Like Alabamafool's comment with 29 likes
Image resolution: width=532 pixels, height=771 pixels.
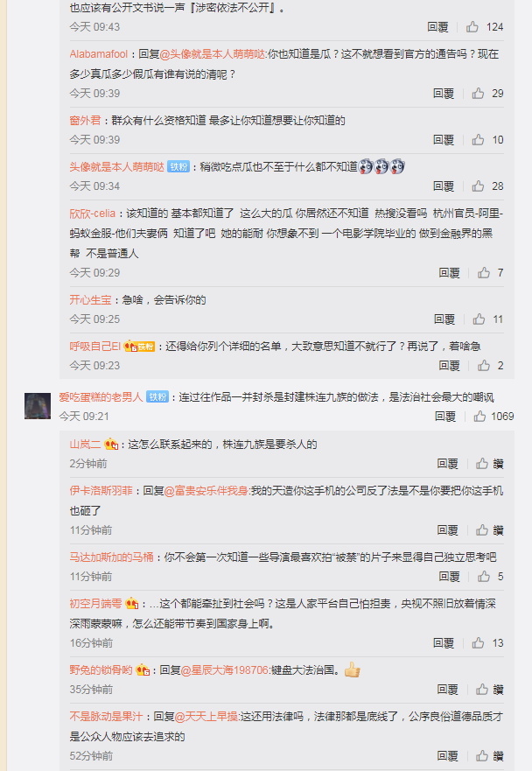click(478, 93)
